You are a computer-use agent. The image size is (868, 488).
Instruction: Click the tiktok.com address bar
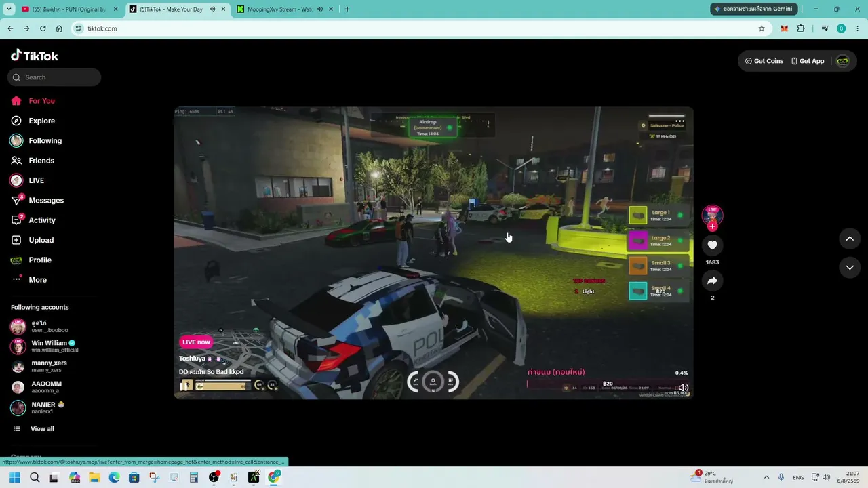point(420,28)
